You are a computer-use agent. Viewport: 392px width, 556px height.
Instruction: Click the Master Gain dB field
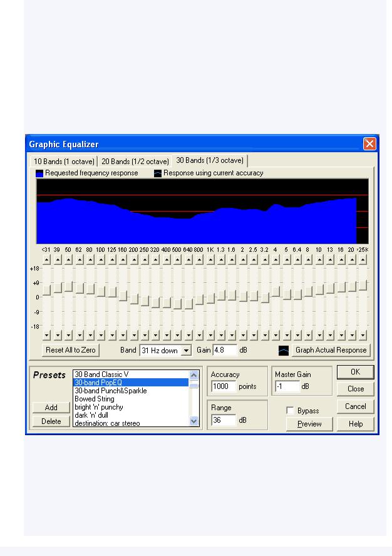[287, 386]
